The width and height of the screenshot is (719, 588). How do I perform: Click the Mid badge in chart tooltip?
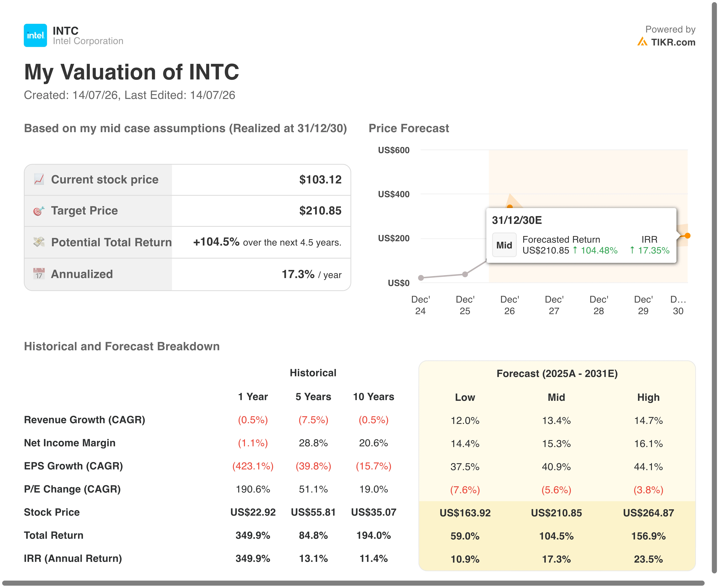click(x=504, y=245)
